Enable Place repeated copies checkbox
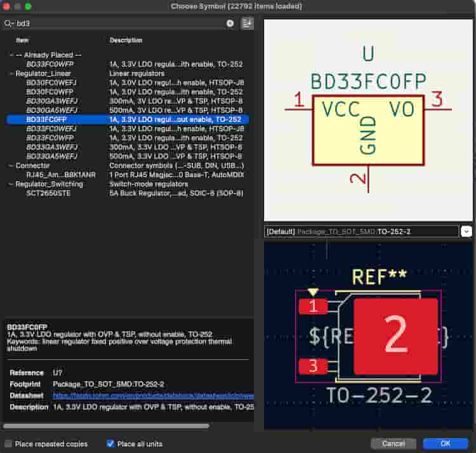The height and width of the screenshot is (453, 476). [8, 444]
